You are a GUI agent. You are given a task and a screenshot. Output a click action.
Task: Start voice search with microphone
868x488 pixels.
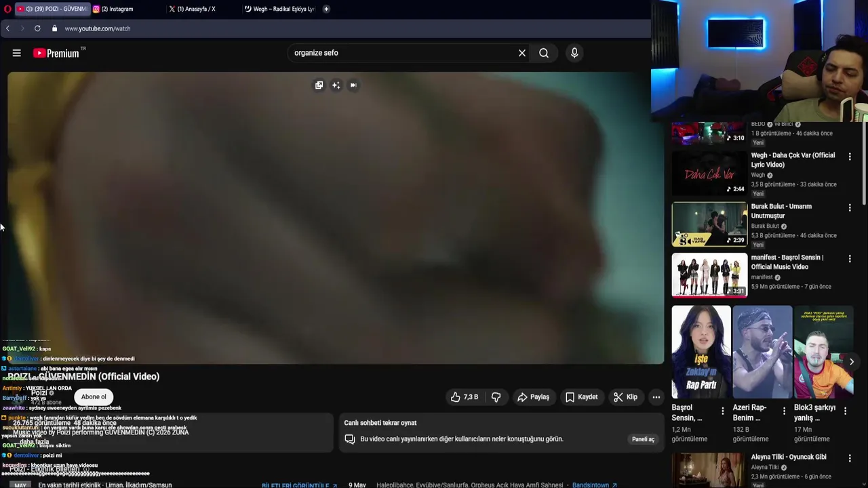pyautogui.click(x=574, y=53)
